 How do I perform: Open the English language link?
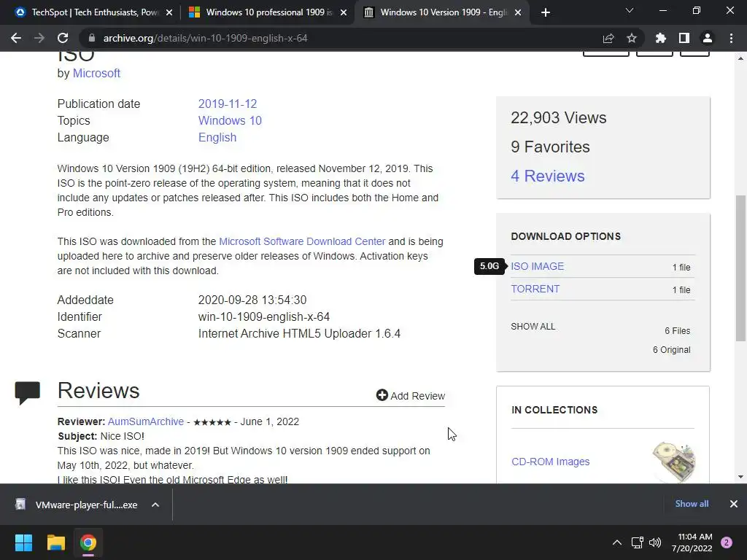point(217,137)
